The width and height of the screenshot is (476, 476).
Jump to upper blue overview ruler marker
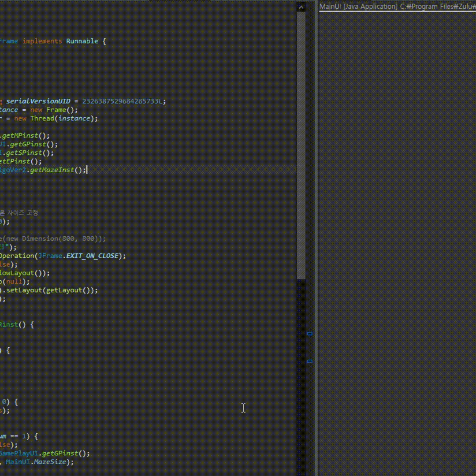tap(310, 334)
